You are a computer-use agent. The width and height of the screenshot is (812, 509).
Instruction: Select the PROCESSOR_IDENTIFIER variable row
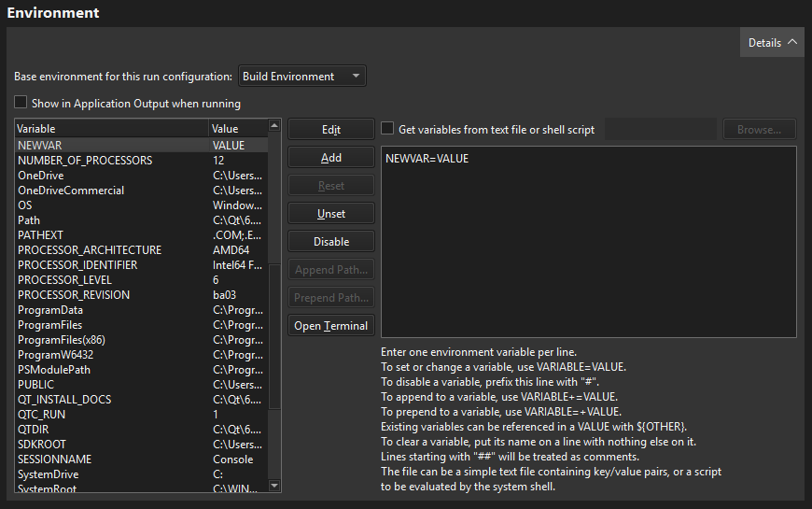point(141,265)
